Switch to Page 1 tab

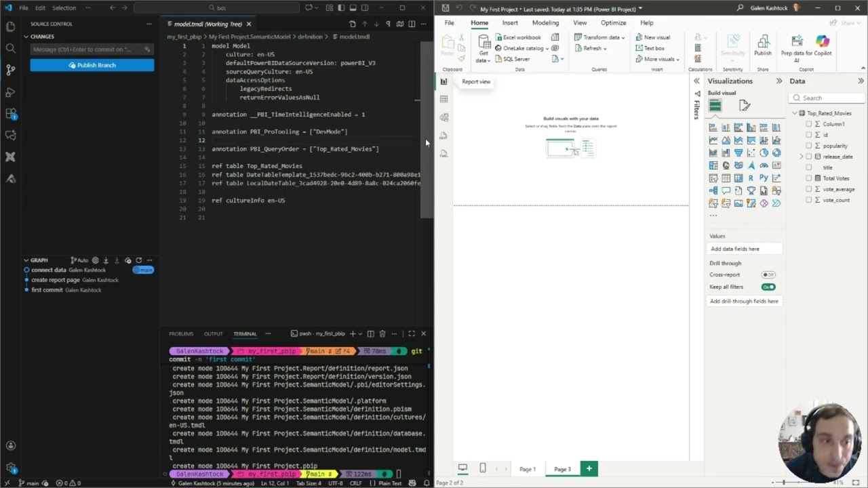[527, 469]
